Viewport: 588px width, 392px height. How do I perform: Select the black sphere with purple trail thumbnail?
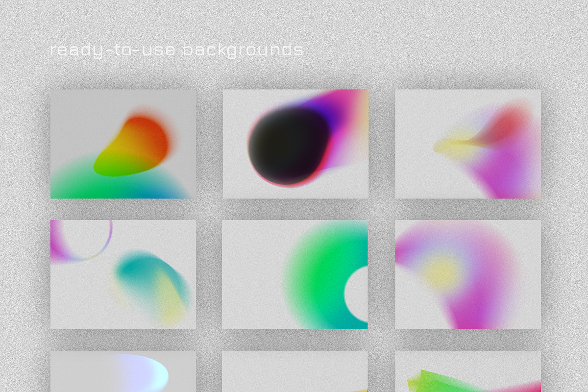pos(295,144)
